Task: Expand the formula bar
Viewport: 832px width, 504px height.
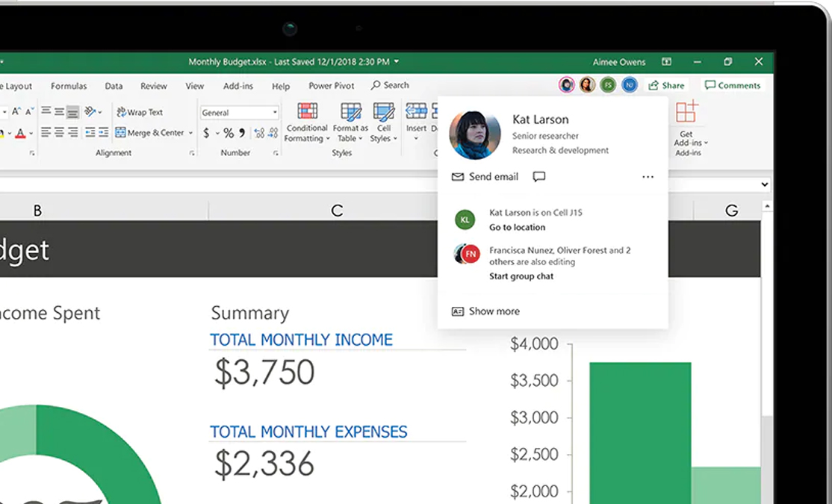Action: 764,184
